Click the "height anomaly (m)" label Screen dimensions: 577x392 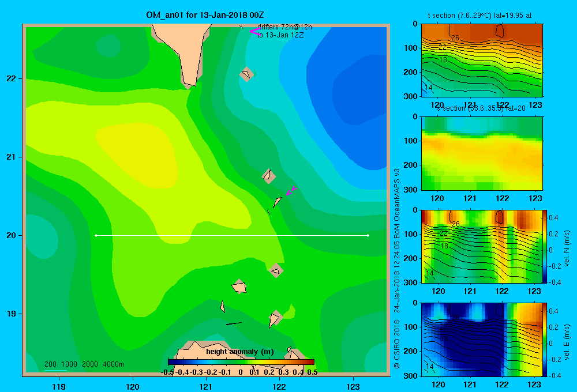point(240,352)
